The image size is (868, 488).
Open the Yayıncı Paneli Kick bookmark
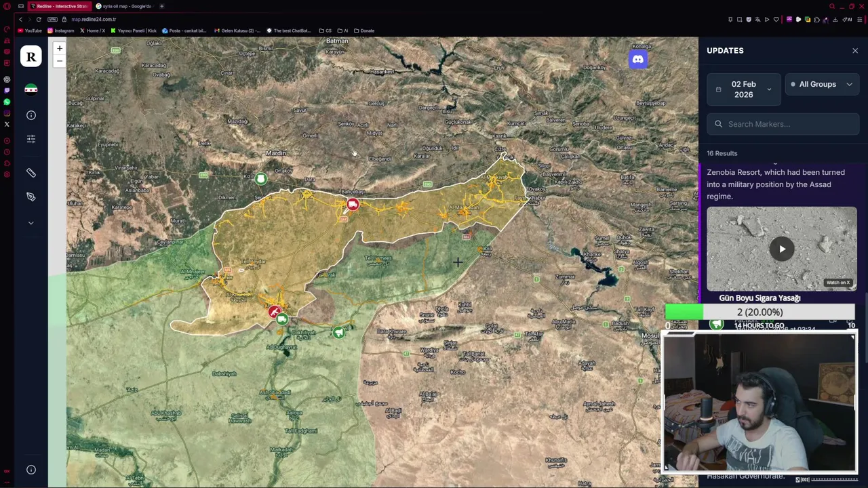coord(134,30)
